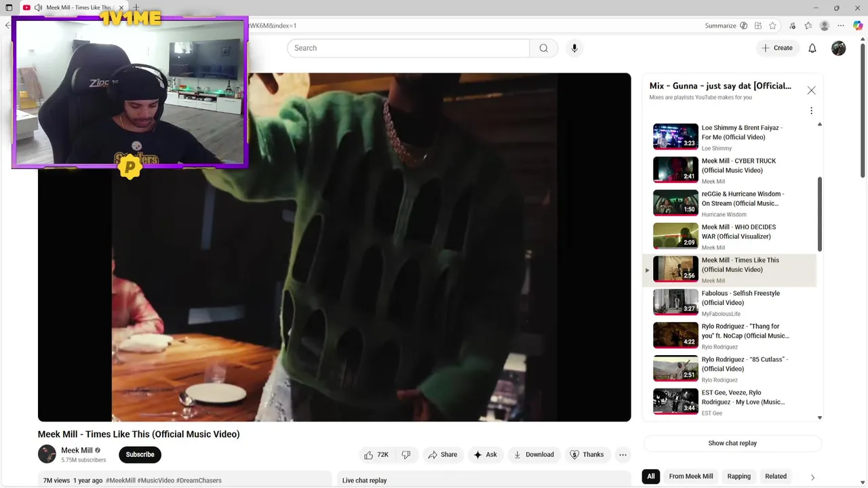Select the Rapping filter chip

click(739, 476)
